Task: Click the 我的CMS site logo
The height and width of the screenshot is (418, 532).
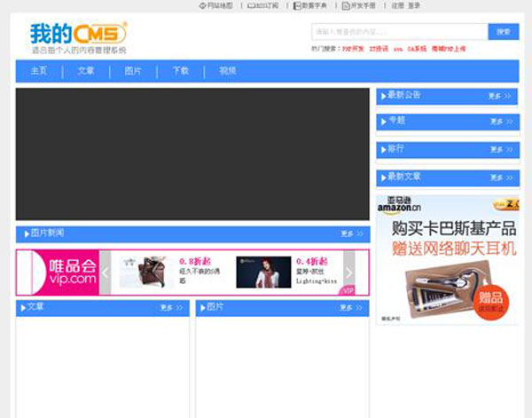Action: point(78,36)
